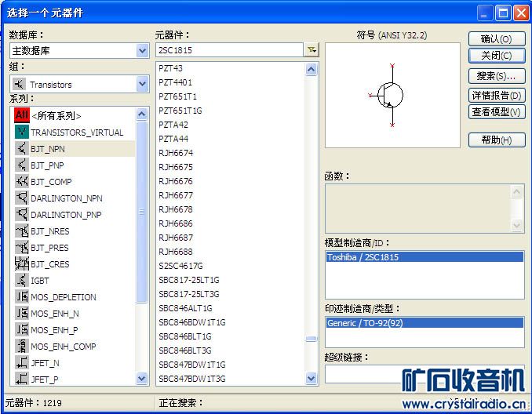Screen dimensions: 532x414
Task: Select component PZTA42
Action: point(173,125)
